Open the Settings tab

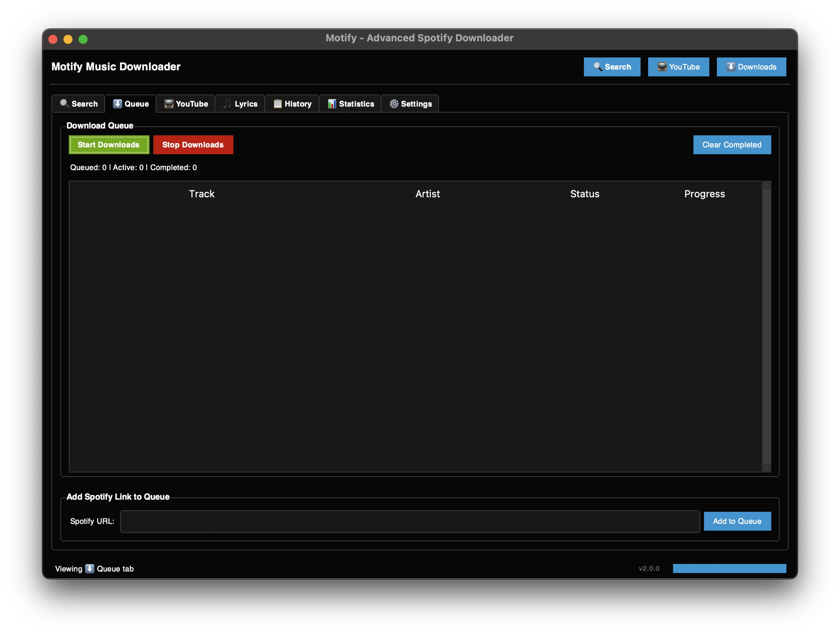click(x=410, y=104)
